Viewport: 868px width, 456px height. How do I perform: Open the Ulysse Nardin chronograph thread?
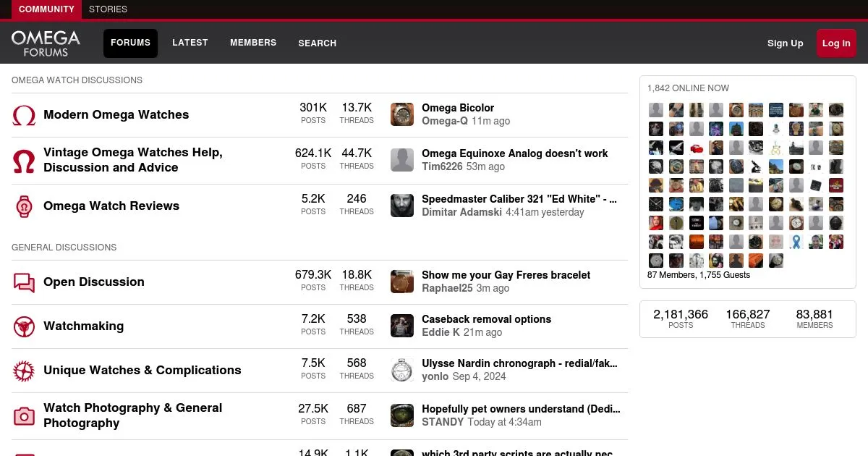pyautogui.click(x=519, y=363)
